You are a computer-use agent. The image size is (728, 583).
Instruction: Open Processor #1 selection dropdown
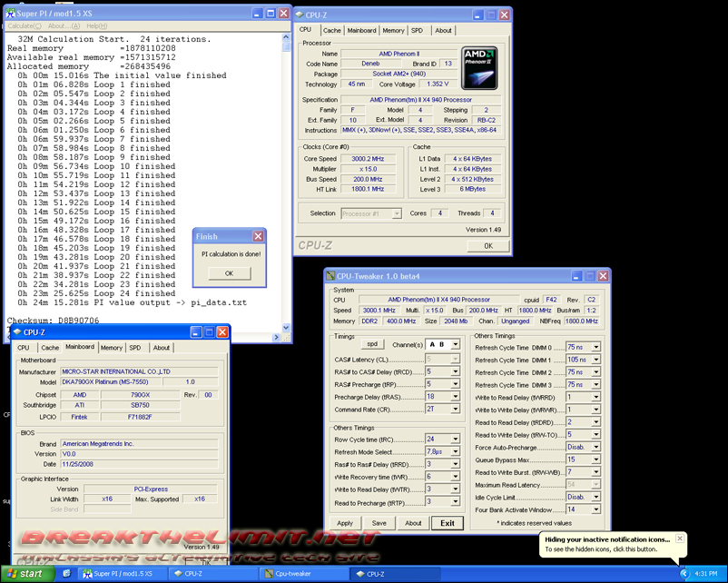click(x=397, y=213)
